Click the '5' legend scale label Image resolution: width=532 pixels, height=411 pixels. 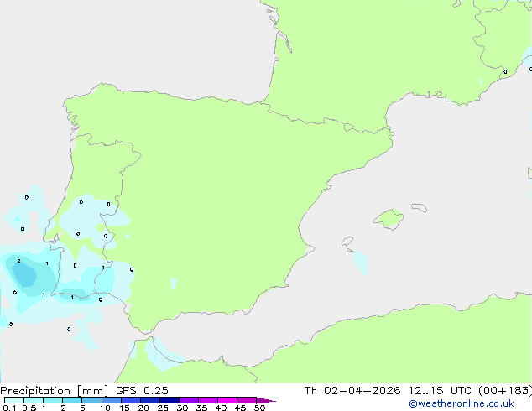click(x=82, y=408)
